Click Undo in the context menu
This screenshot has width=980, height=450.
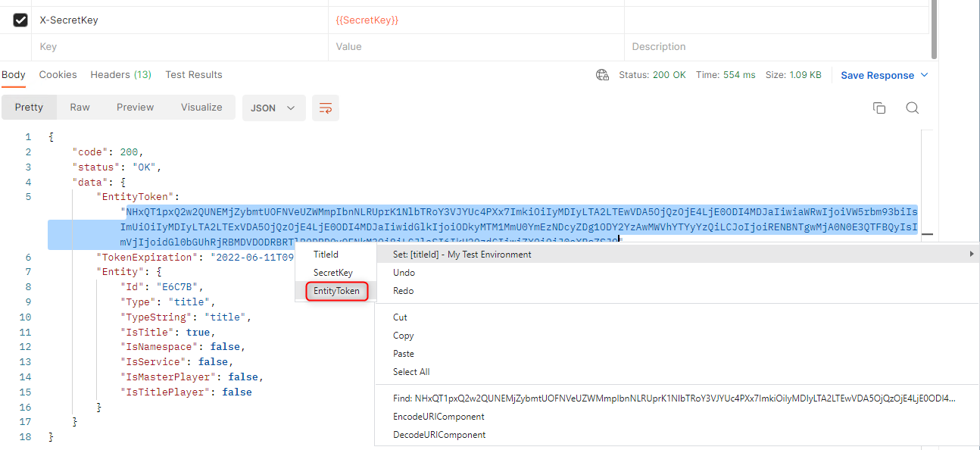coord(403,272)
